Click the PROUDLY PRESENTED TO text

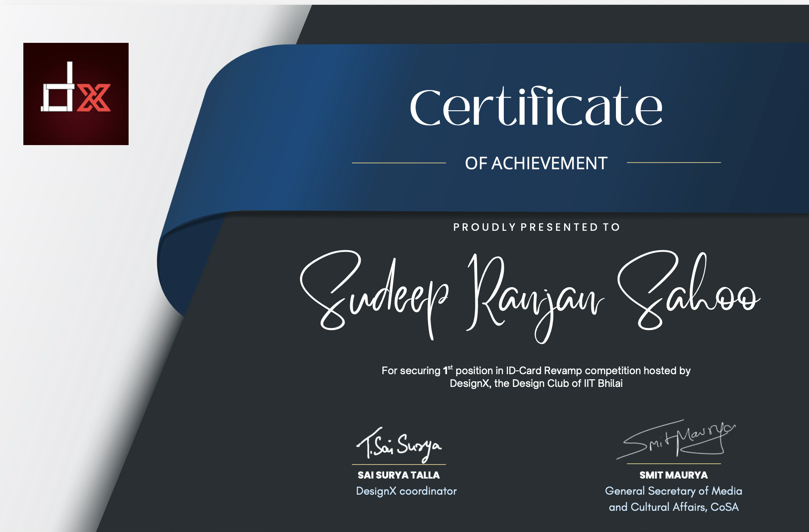click(x=537, y=227)
